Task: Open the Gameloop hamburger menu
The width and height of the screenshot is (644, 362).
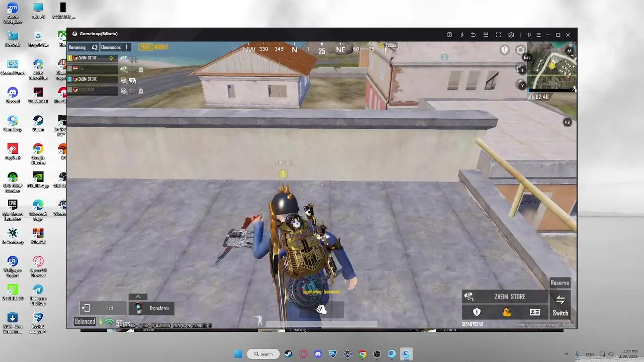Action: click(538, 35)
